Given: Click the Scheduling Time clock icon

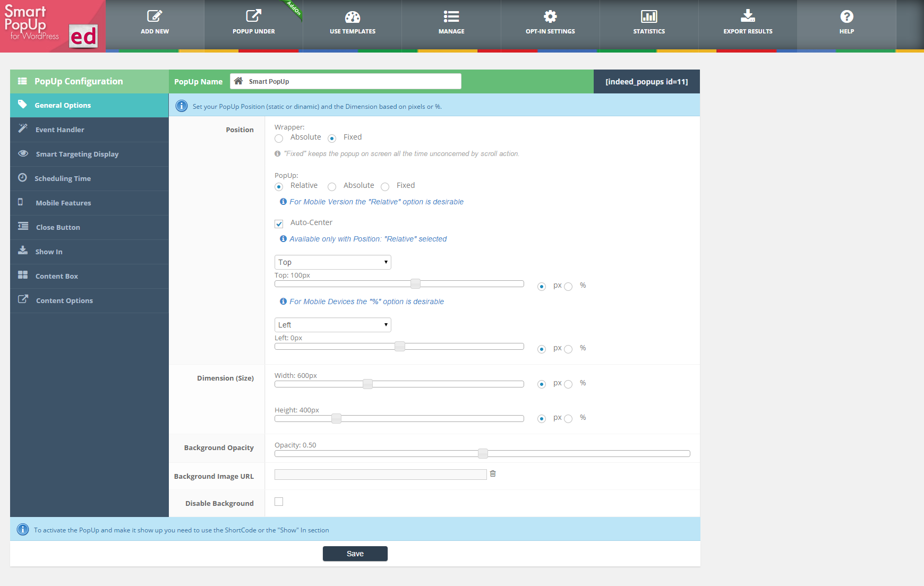Looking at the screenshot, I should pyautogui.click(x=22, y=177).
